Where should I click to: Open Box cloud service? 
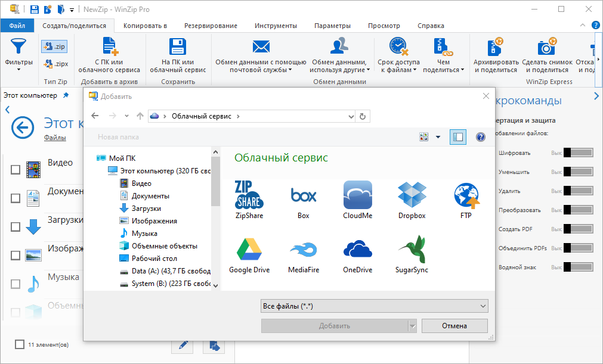point(304,200)
